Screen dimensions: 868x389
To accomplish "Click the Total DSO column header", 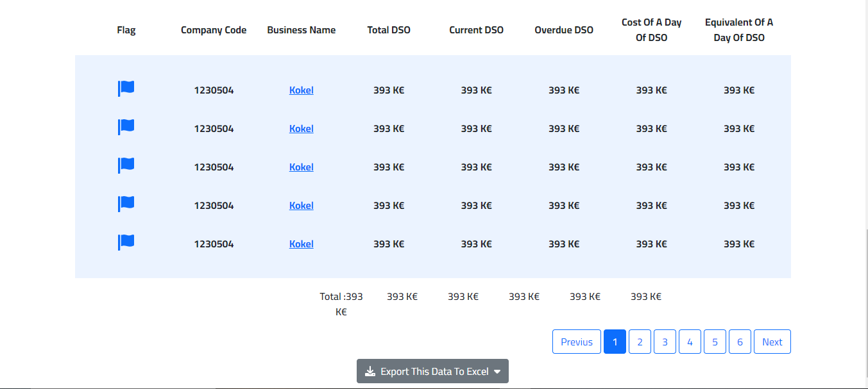I will [x=389, y=30].
